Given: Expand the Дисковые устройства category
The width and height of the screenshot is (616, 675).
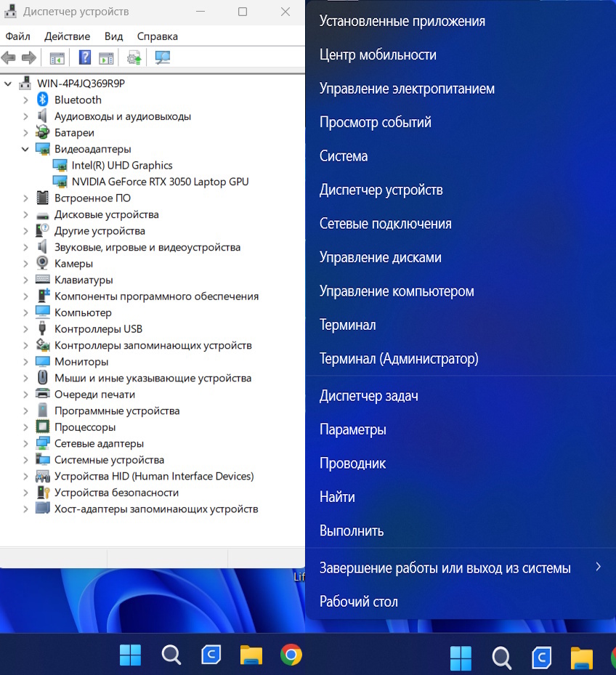Looking at the screenshot, I should tap(25, 214).
